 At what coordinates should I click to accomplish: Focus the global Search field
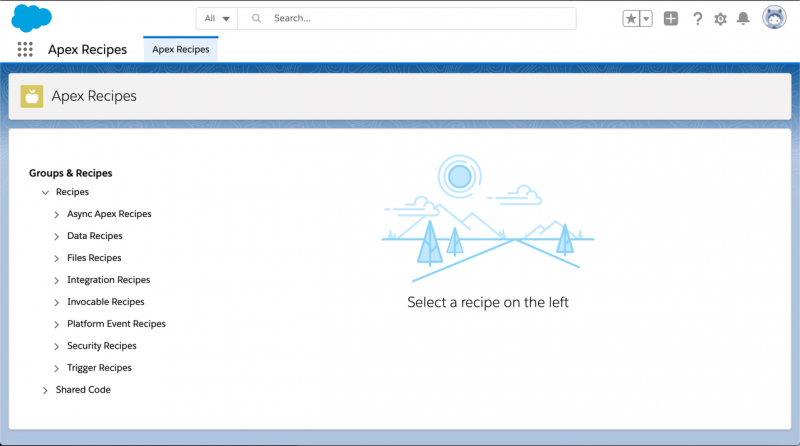coord(407,18)
